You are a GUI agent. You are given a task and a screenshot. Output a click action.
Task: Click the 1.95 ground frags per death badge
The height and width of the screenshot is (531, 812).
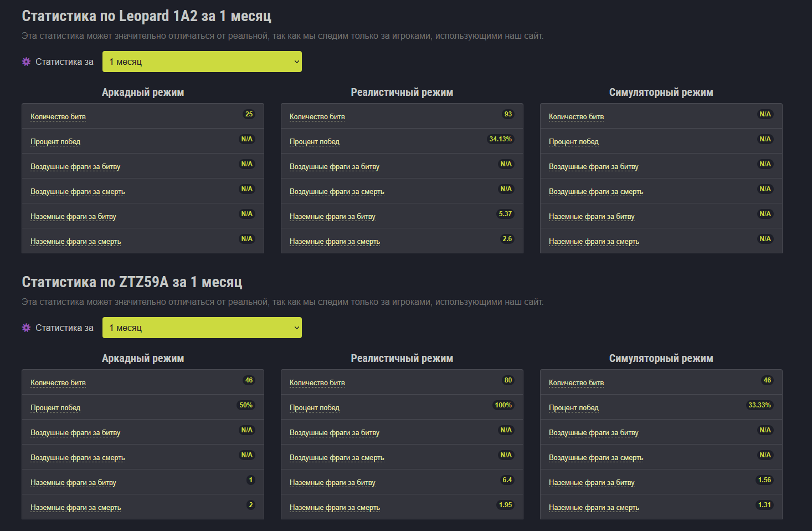506,505
